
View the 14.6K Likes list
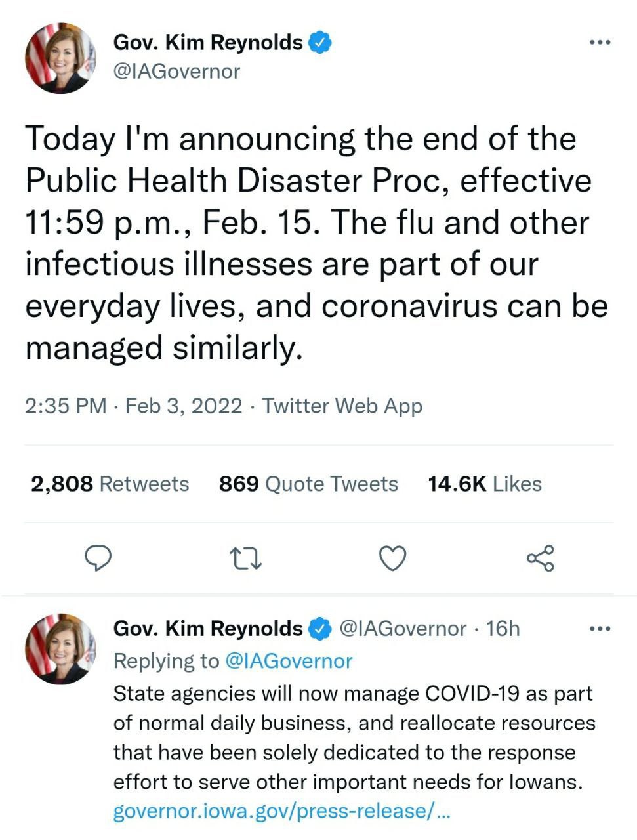[485, 484]
